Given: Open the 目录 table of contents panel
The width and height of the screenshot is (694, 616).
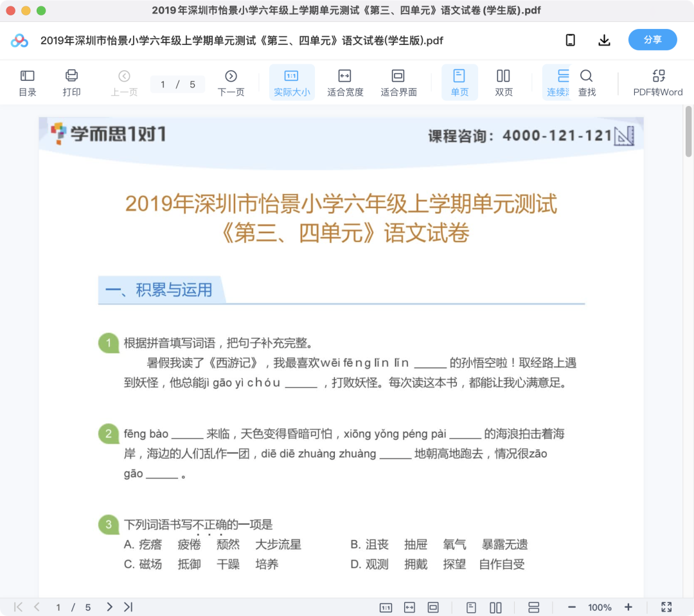Looking at the screenshot, I should pyautogui.click(x=28, y=83).
